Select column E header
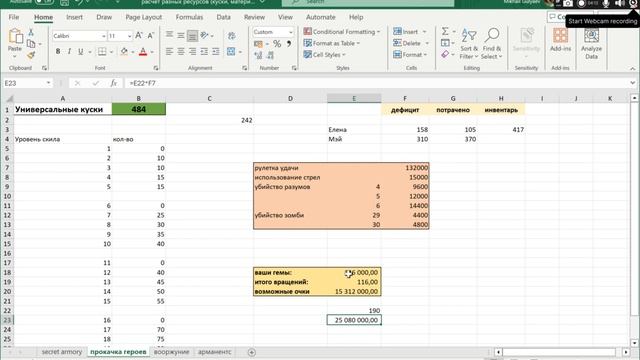The image size is (640, 360). 354,98
